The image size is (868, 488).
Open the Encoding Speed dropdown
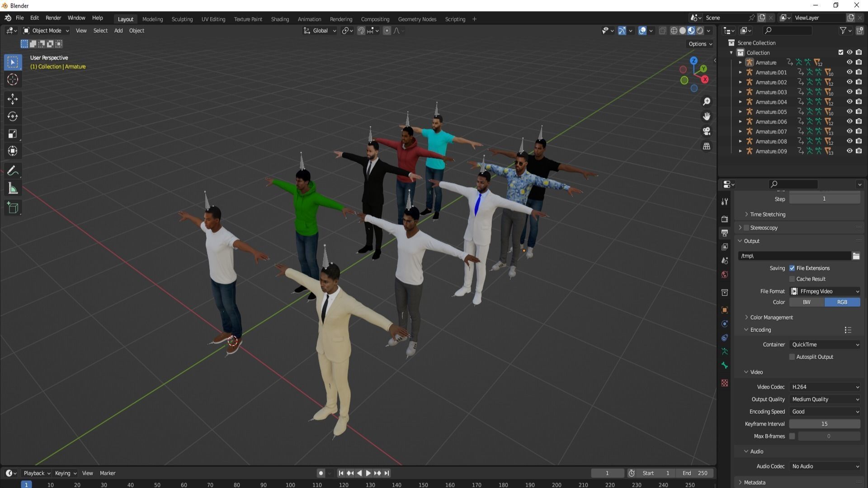tap(825, 412)
